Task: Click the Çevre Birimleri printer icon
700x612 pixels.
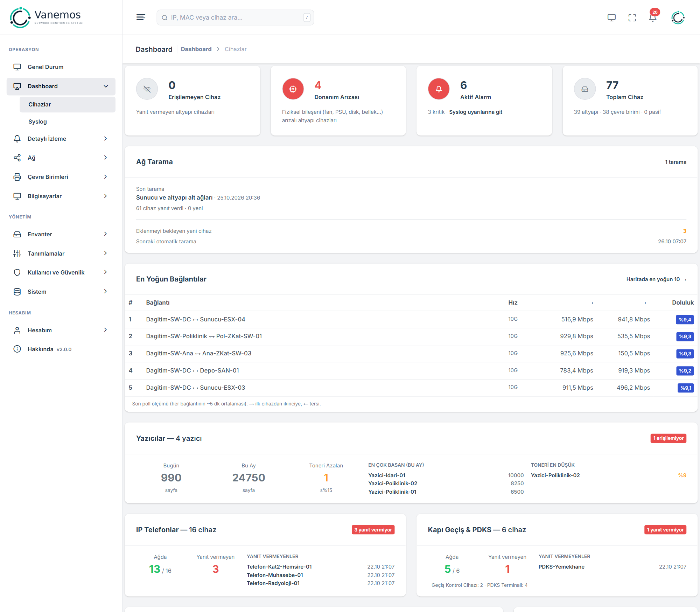Action: coord(17,177)
